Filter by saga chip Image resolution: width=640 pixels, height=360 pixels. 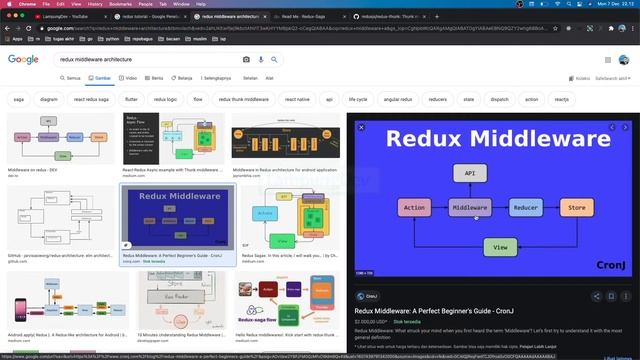pos(19,99)
